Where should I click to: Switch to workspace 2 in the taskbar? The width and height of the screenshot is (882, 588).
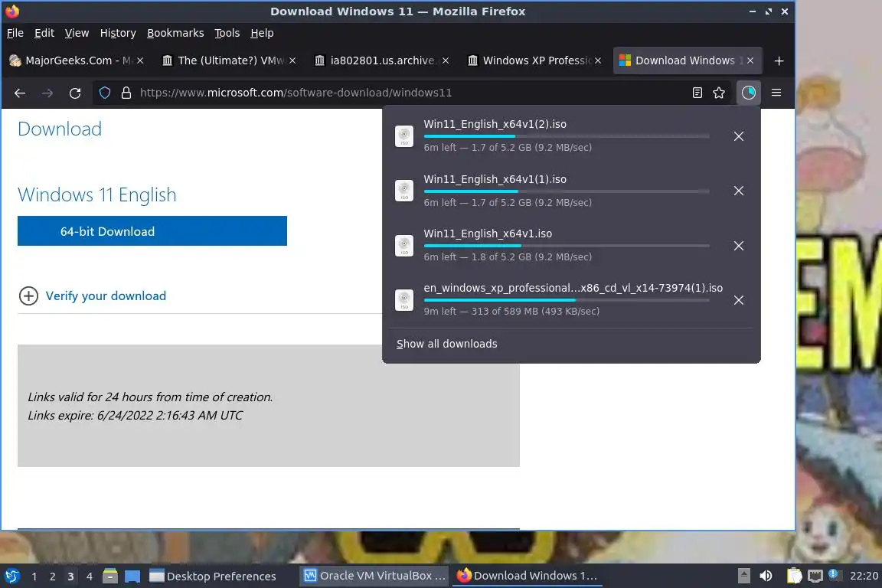[52, 577]
